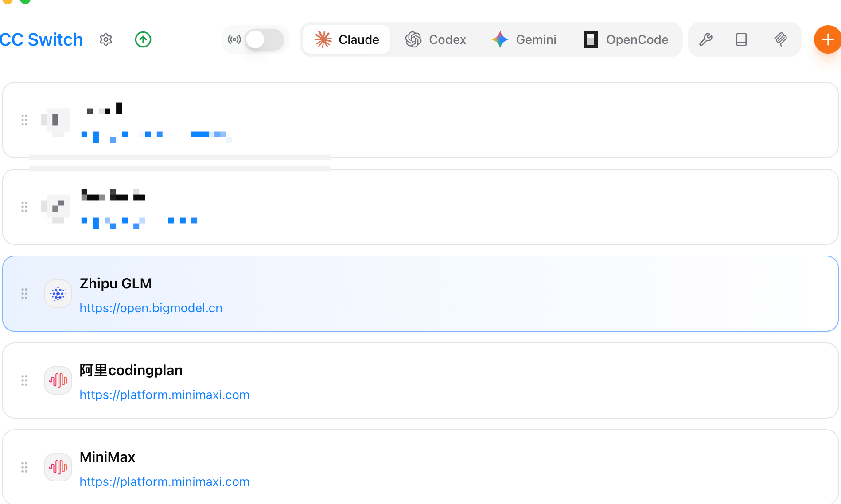
Task: Click the CC Switch title
Action: click(x=41, y=39)
